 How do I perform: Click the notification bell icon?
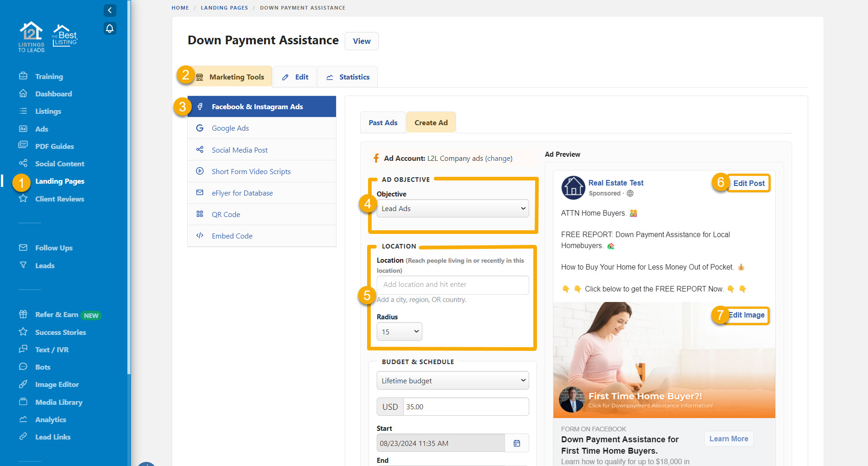(x=110, y=28)
